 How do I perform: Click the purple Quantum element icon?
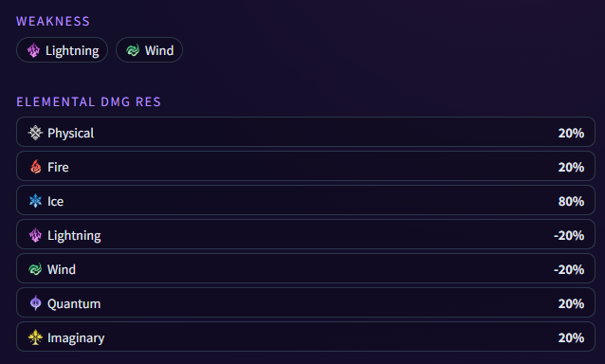pyautogui.click(x=35, y=303)
